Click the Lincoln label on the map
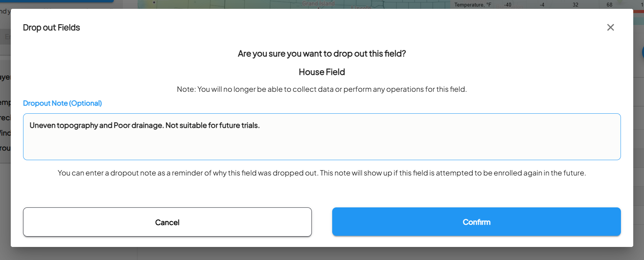 pos(361,7)
